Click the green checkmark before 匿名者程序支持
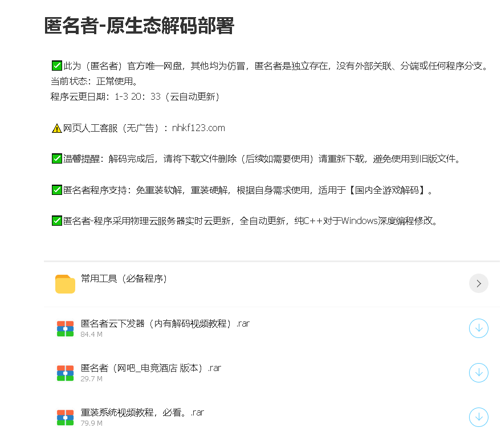Image resolution: width=501 pixels, height=448 pixels. tap(56, 189)
